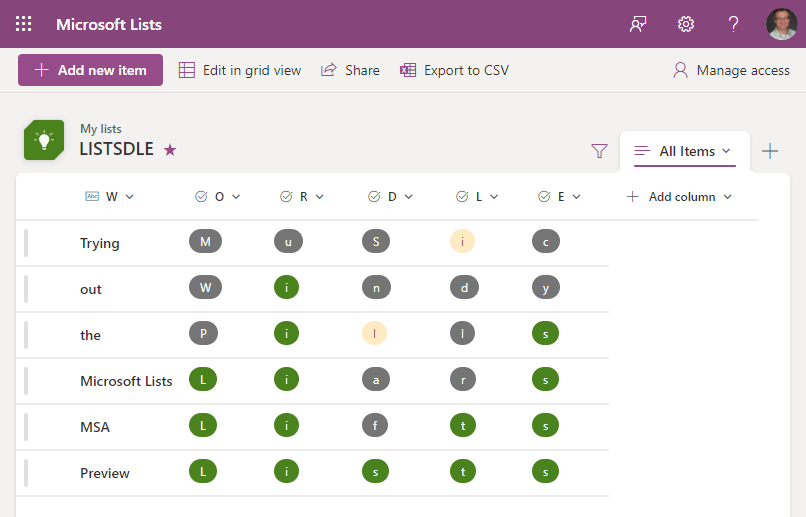Click the Share button

tap(350, 70)
